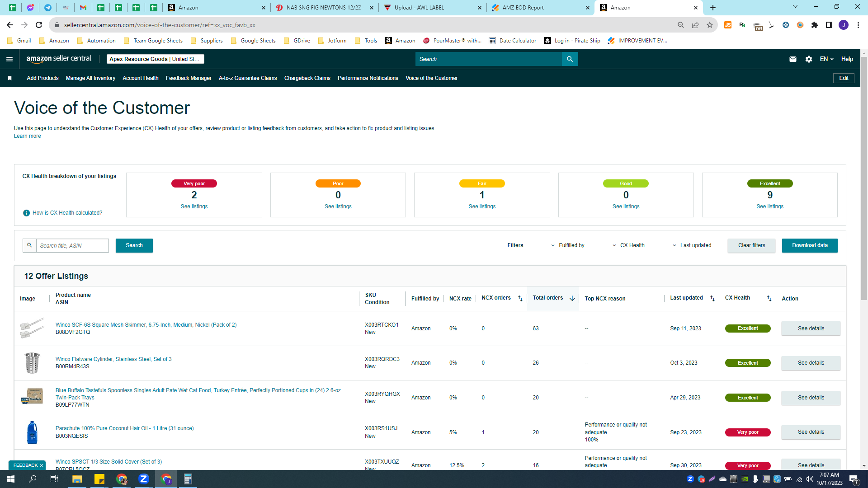Expand the CX Health filter dropdown
Screen dimensions: 868x488
tap(628, 245)
